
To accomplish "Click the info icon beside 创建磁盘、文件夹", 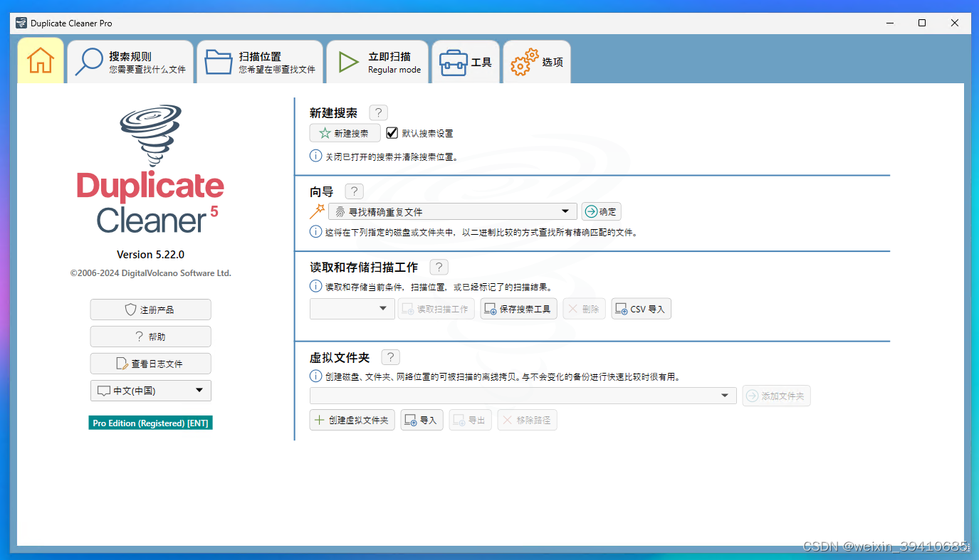I will coord(315,376).
